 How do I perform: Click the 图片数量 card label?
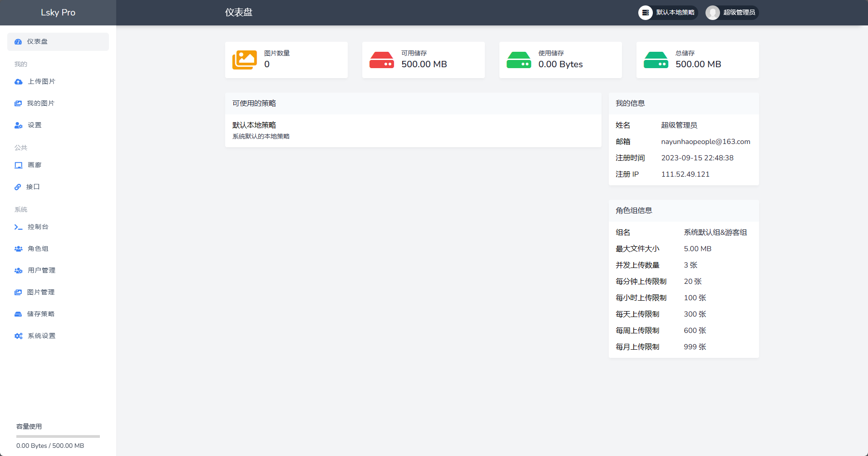[277, 53]
